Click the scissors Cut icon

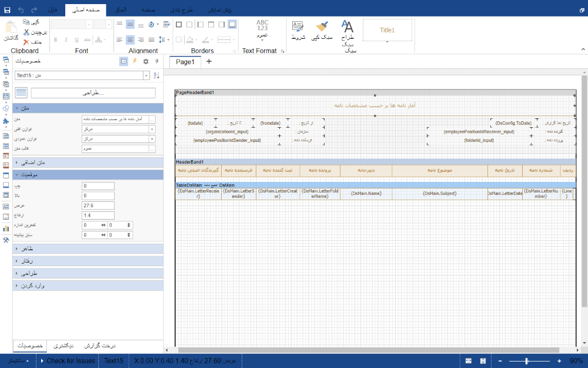coord(26,32)
